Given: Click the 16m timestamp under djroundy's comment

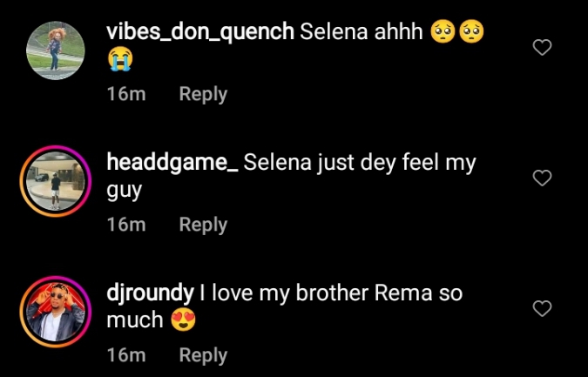Looking at the screenshot, I should pos(125,355).
